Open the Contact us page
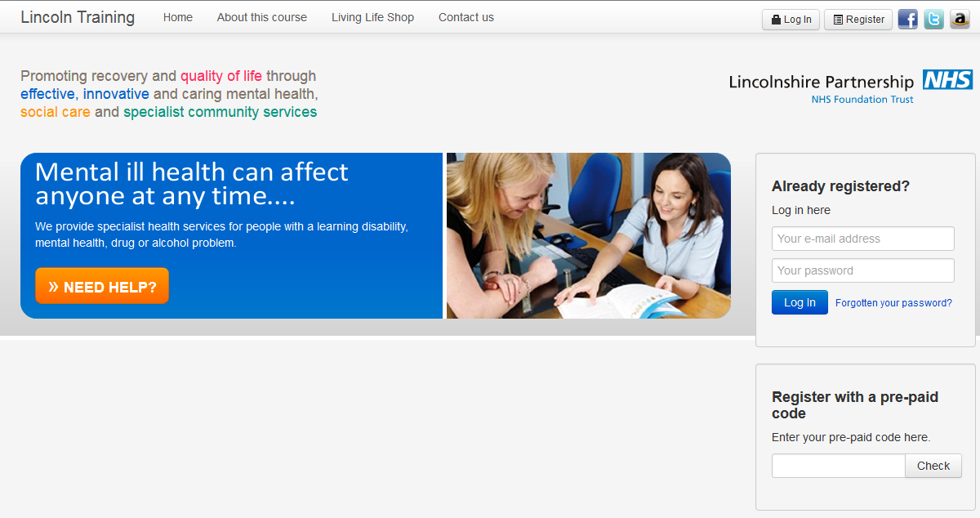 click(466, 17)
